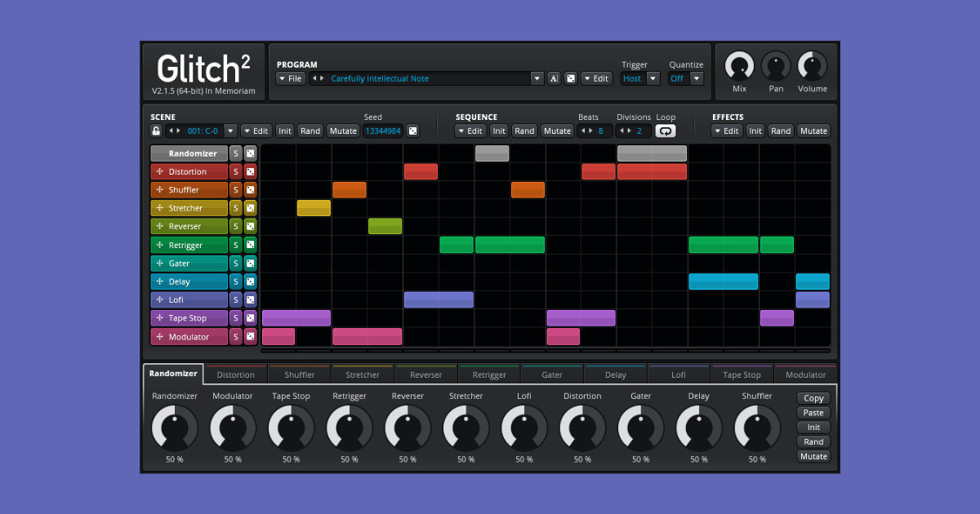Expand the Trigger Host dropdown
This screenshot has width=980, height=514.
[640, 78]
